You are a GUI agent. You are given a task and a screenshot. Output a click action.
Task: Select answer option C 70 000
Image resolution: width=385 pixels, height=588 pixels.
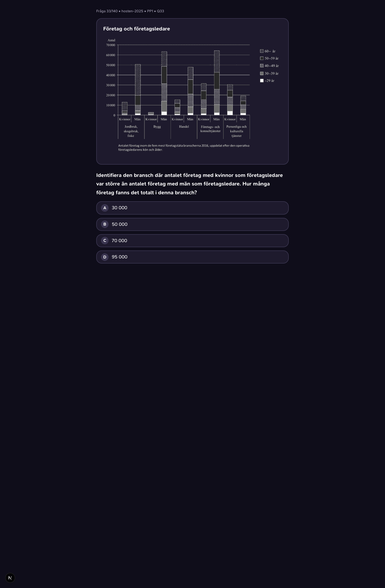pyautogui.click(x=192, y=241)
